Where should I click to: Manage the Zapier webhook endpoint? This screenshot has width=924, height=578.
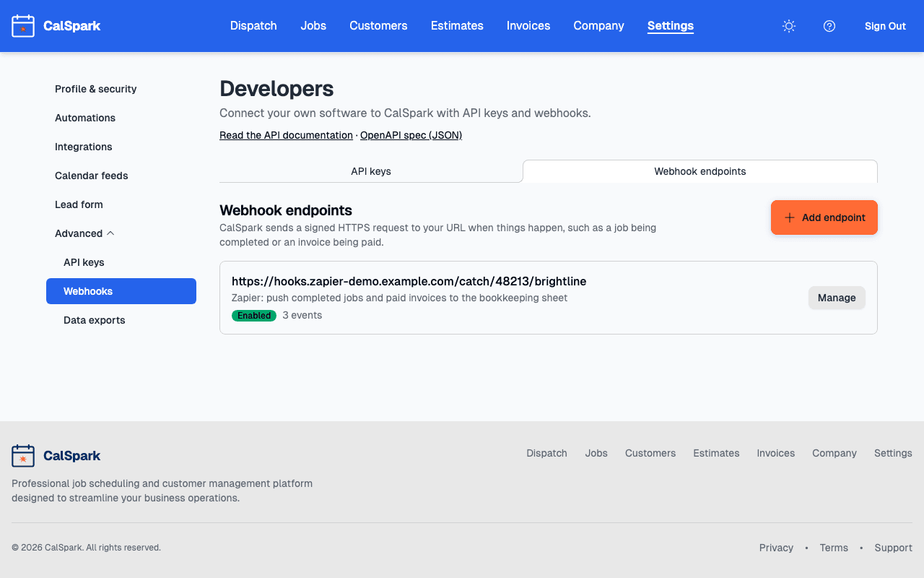click(x=837, y=298)
